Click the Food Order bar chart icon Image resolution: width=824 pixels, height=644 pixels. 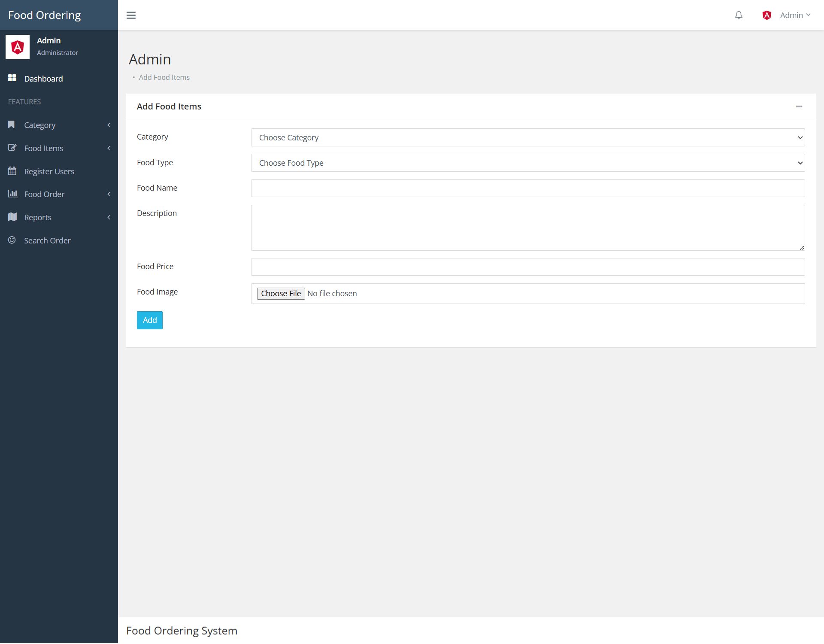(x=12, y=194)
